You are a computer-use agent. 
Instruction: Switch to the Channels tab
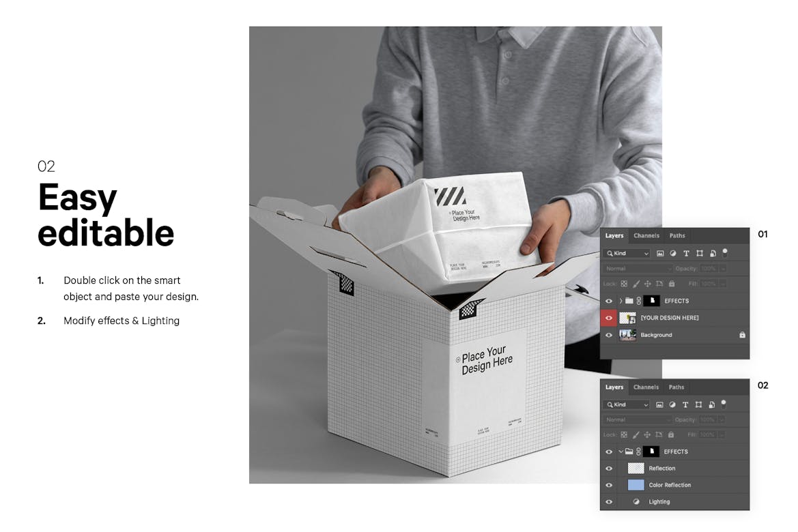[x=646, y=236]
